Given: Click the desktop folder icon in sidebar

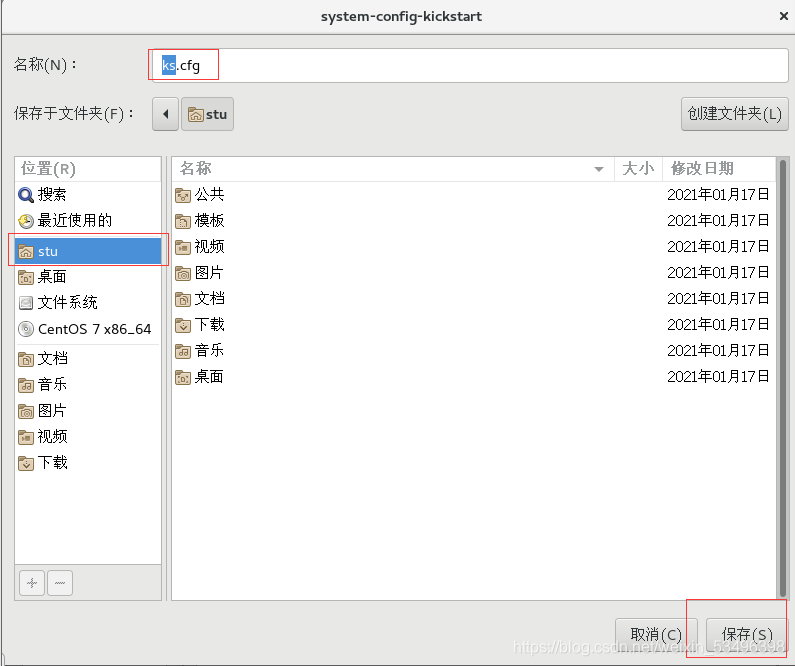Looking at the screenshot, I should [x=26, y=277].
